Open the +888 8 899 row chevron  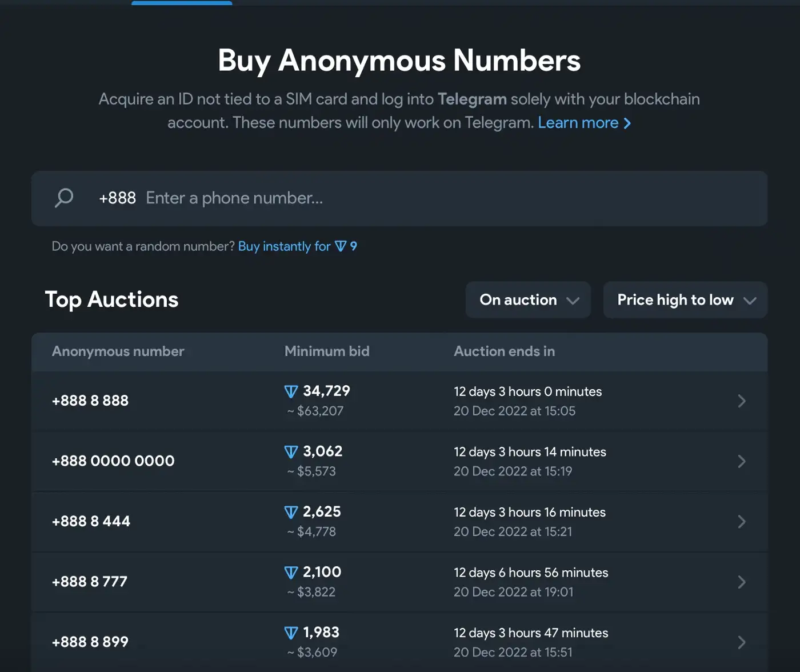741,642
